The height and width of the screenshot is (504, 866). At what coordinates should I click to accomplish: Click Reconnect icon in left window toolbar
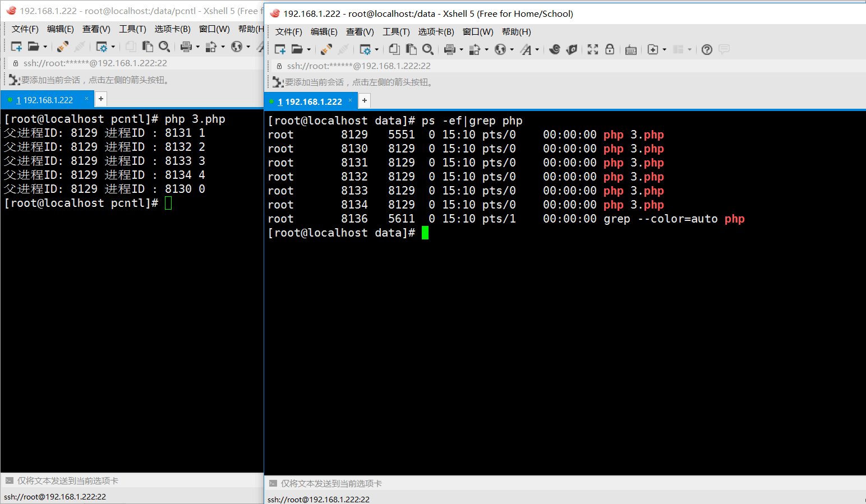[x=63, y=47]
